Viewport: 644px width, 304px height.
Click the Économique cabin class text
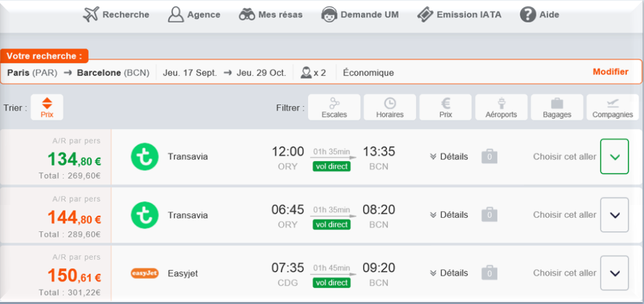click(369, 73)
